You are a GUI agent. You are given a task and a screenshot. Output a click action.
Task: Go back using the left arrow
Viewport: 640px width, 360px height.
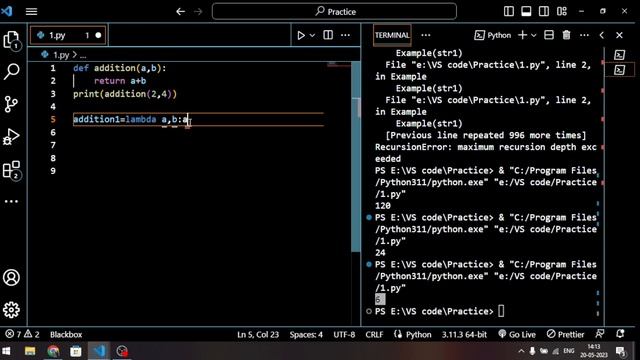[x=180, y=11]
